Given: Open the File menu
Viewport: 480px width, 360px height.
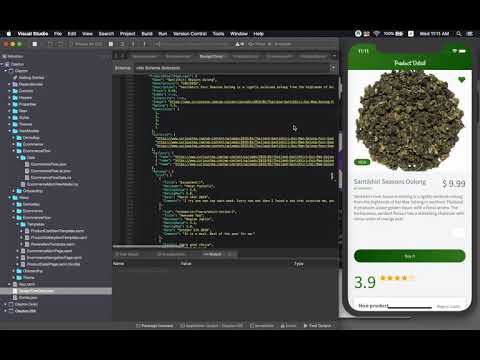Looking at the screenshot, I should point(58,34).
